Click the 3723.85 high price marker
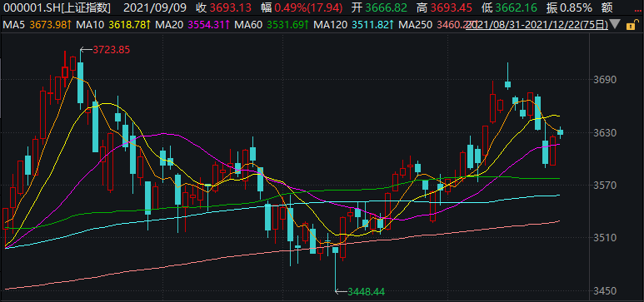This screenshot has height=302, width=644. (x=112, y=50)
